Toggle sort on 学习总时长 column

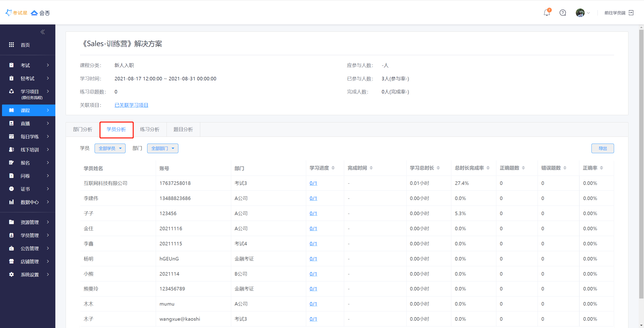pos(438,168)
